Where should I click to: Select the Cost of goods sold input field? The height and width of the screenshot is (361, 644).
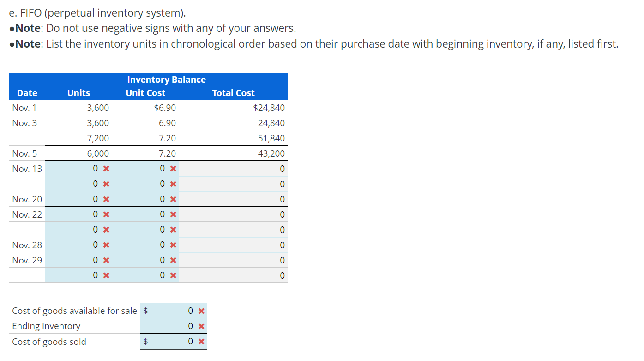180,341
